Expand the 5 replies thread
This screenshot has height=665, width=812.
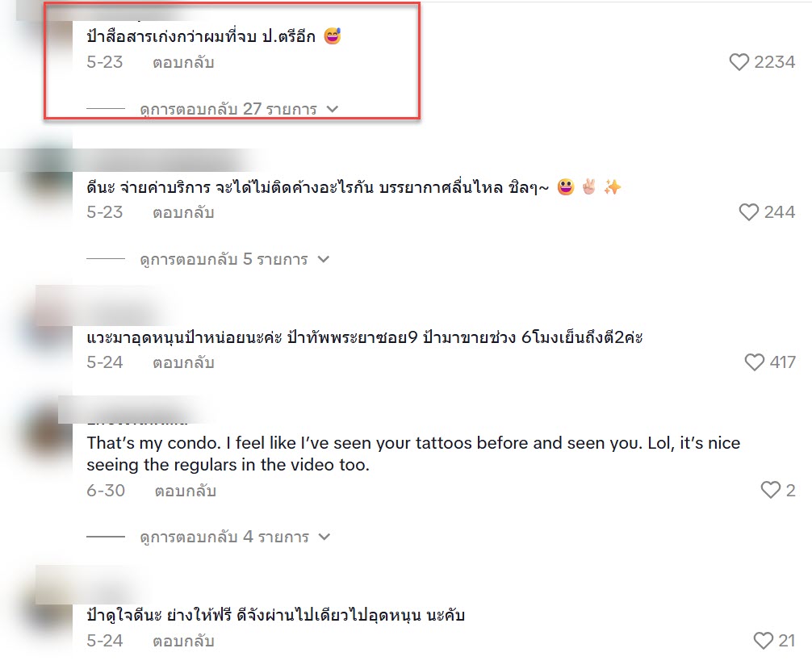click(224, 259)
